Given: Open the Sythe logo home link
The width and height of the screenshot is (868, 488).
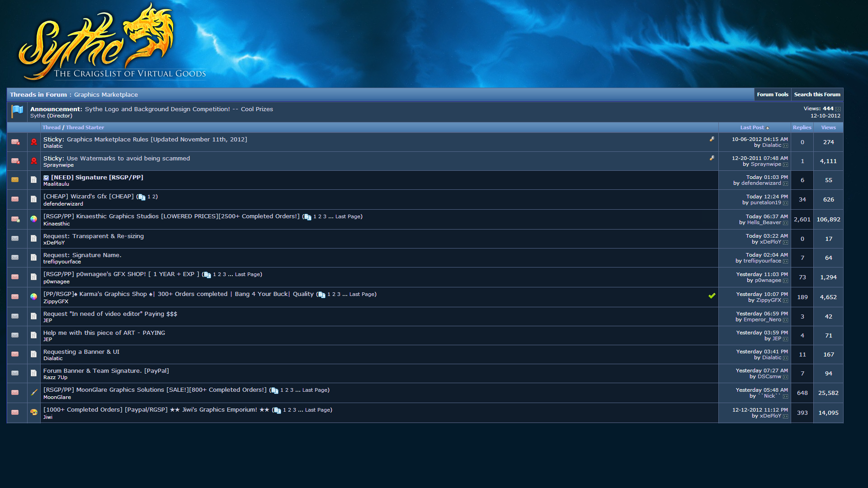Looking at the screenshot, I should [112, 42].
